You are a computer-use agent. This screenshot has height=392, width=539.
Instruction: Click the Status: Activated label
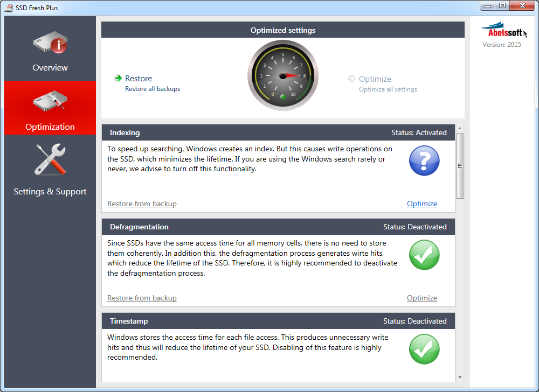(x=419, y=133)
